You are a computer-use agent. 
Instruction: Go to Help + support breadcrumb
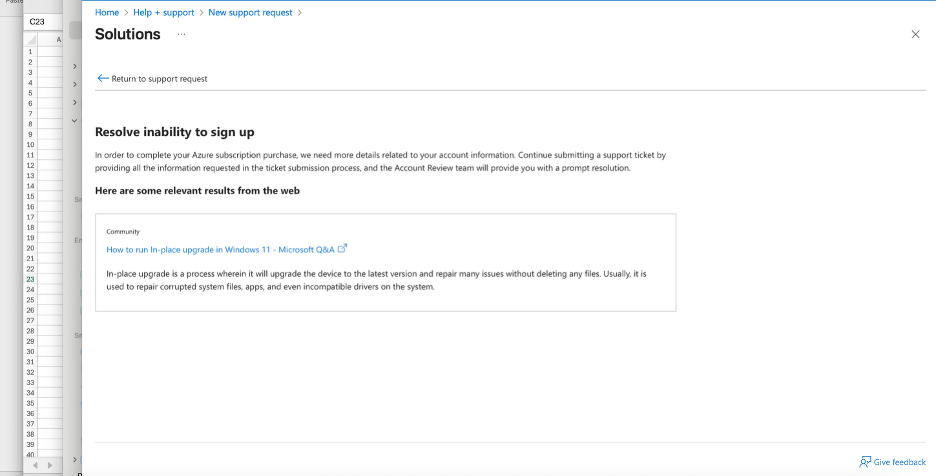tap(164, 13)
